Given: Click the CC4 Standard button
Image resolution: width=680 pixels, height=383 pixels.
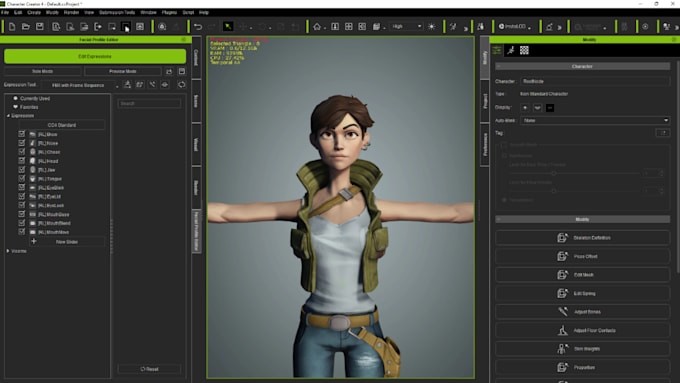Looking at the screenshot, I should click(62, 125).
